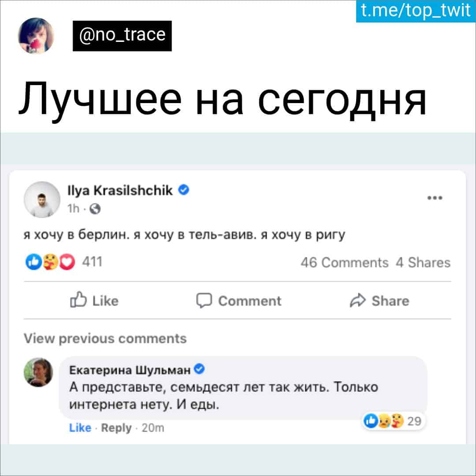476x476 pixels.
Task: Open Екатерина Шульман's avatar
Action: (38, 372)
